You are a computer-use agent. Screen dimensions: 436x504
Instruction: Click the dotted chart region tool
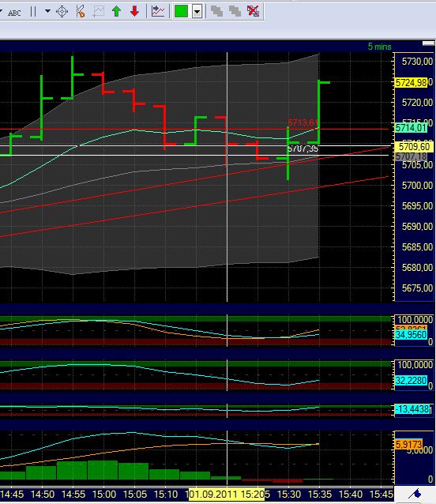point(99,12)
